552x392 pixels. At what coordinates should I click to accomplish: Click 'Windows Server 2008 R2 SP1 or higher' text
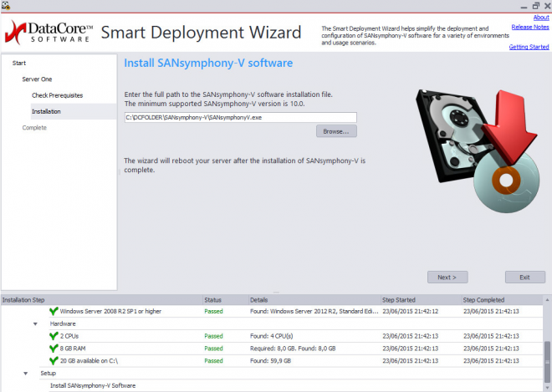(110, 311)
